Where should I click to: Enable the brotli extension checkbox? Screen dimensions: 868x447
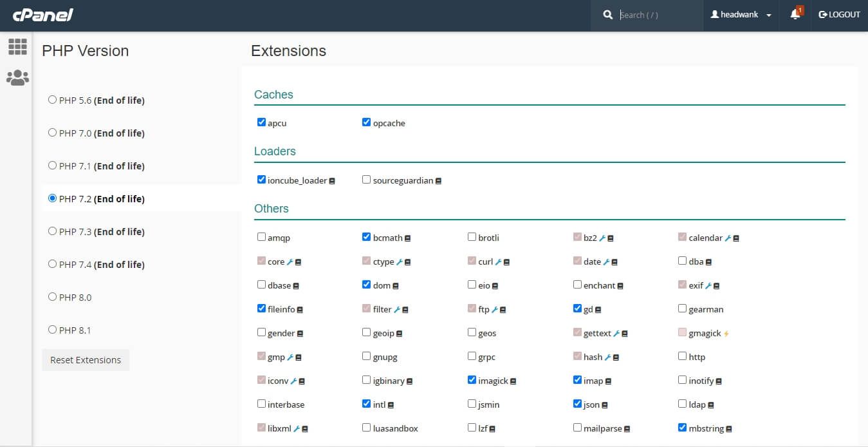(x=472, y=237)
